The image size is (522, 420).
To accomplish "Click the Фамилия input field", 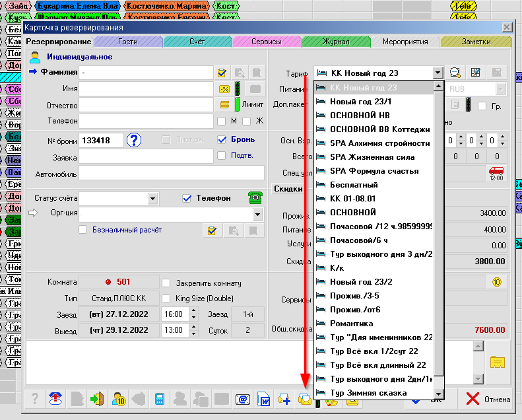I will [x=145, y=72].
